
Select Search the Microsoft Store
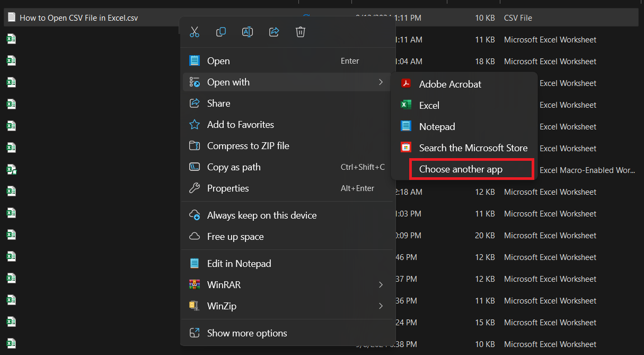pyautogui.click(x=464, y=148)
